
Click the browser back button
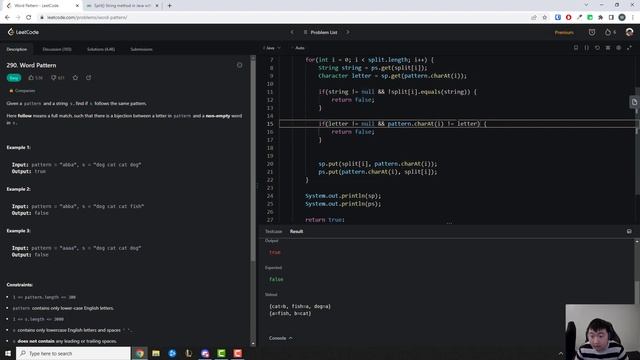click(7, 18)
